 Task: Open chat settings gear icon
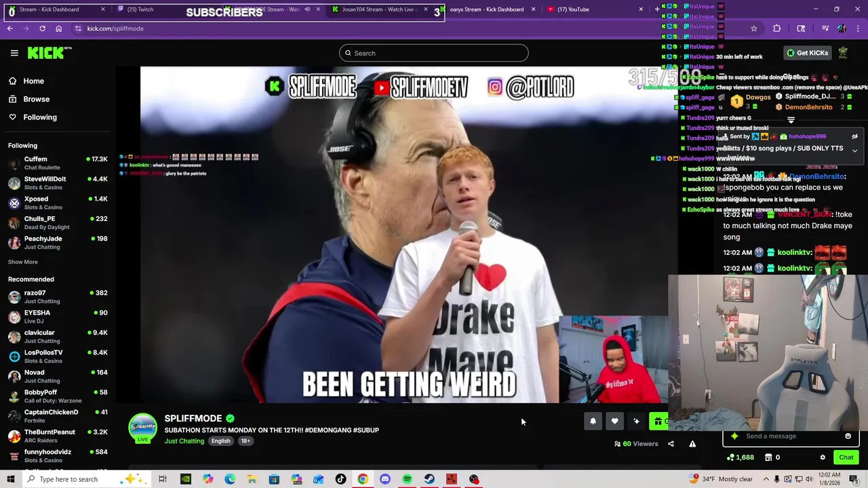coord(823,457)
